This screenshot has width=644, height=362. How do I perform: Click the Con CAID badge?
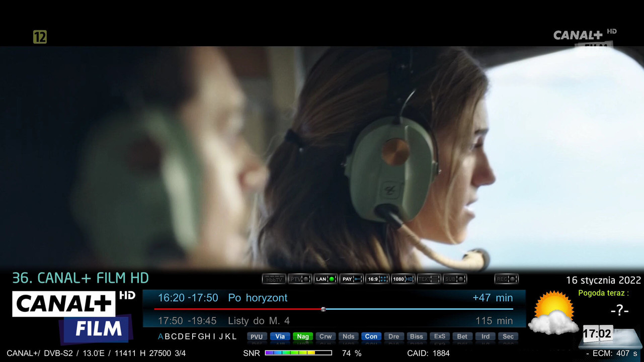click(371, 336)
